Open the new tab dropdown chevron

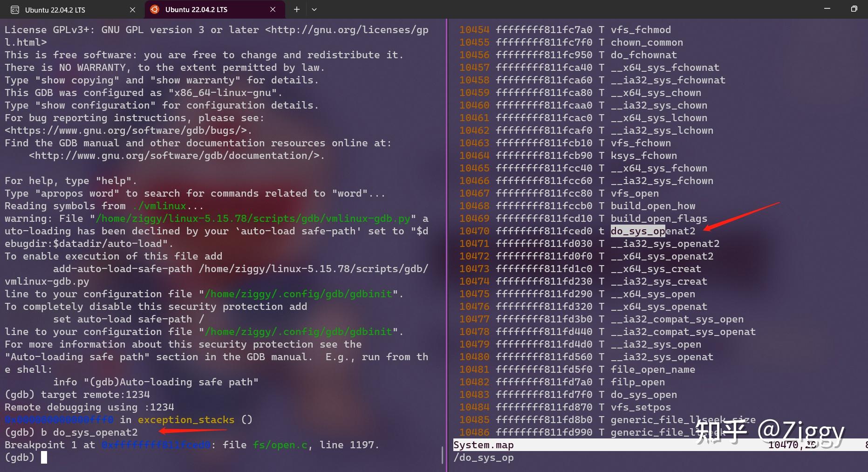314,9
